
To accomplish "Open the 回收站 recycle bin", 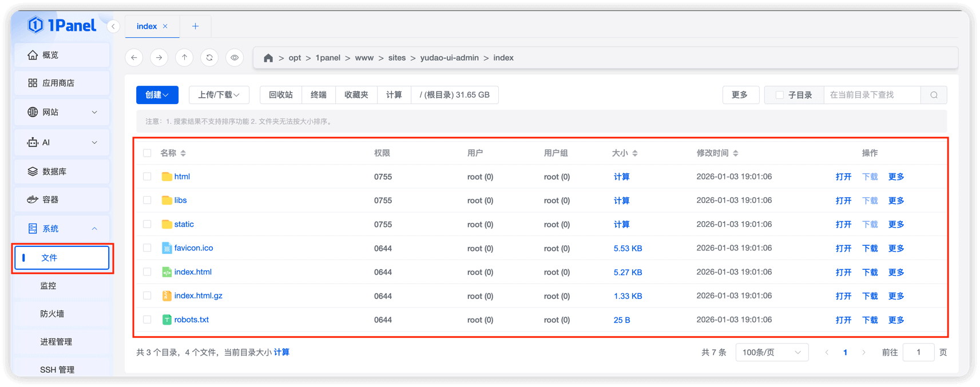I will 281,95.
